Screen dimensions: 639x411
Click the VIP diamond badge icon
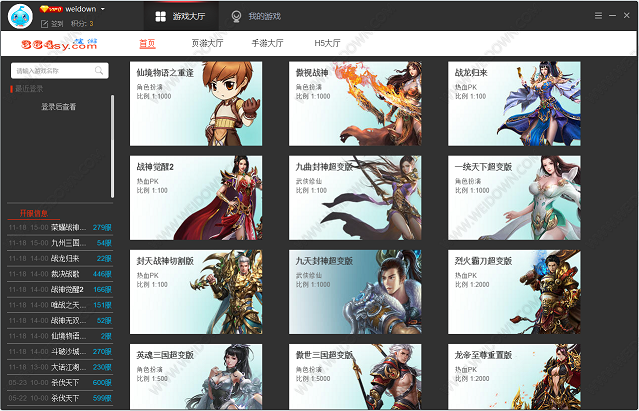51,9
